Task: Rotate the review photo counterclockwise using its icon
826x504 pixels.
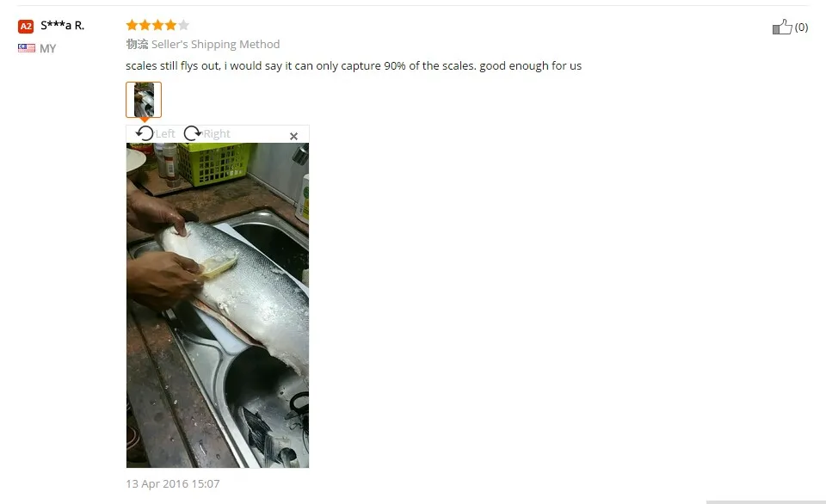Action: click(x=145, y=133)
